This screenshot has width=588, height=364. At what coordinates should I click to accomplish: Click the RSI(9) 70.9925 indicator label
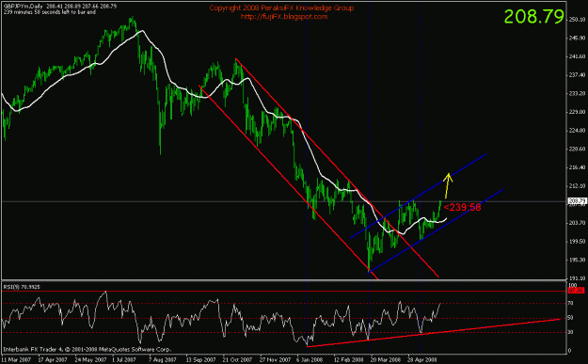click(22, 287)
